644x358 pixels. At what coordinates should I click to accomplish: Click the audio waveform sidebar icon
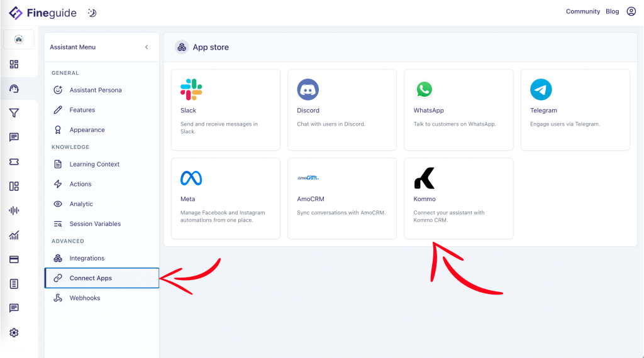(14, 210)
